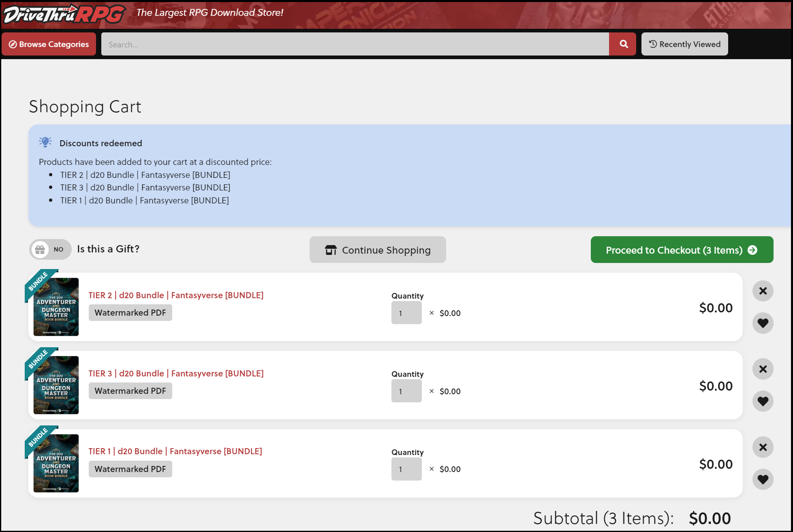Open Browse Categories menu

[49, 44]
